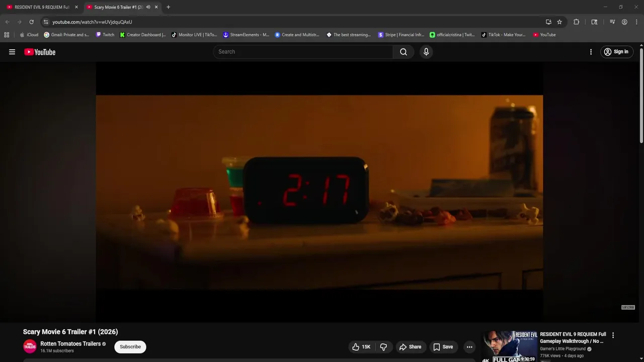Mute the Scary Movie tab audio icon

148,7
